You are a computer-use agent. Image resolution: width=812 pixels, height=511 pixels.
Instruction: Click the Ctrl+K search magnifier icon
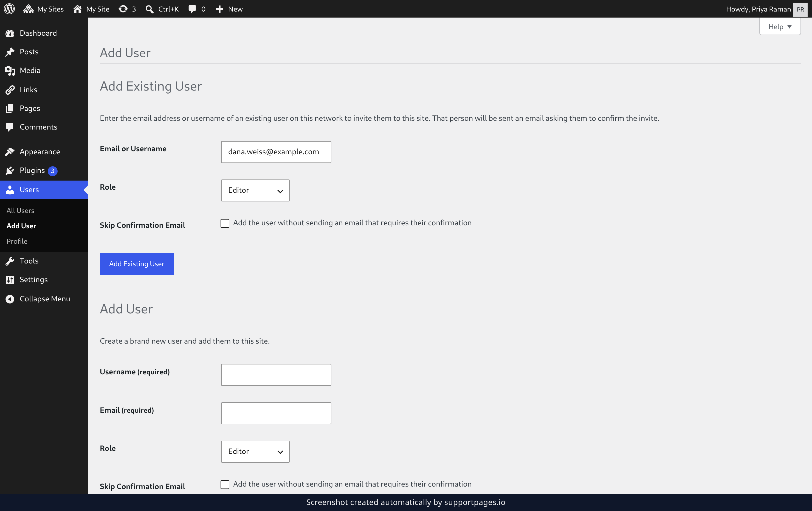[150, 9]
